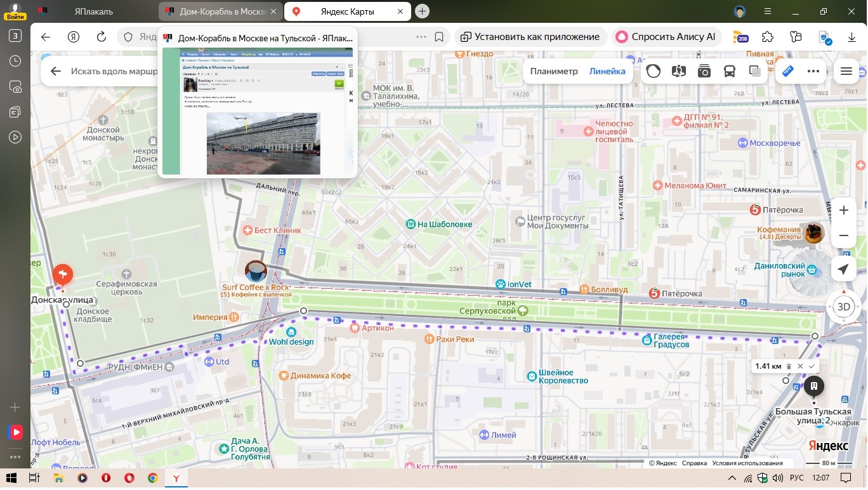The image size is (868, 490).
Task: Zoom in on the map
Action: [x=843, y=210]
